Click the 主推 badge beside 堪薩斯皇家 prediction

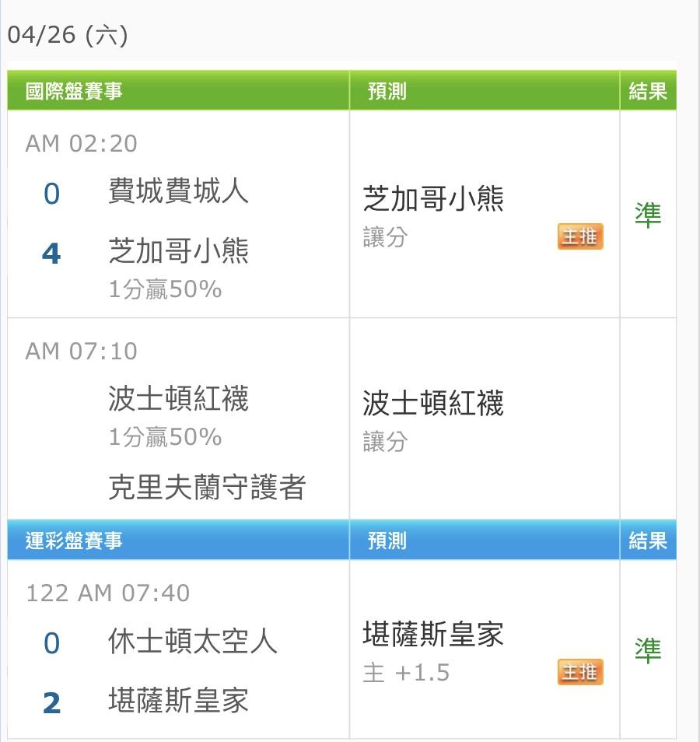(579, 671)
